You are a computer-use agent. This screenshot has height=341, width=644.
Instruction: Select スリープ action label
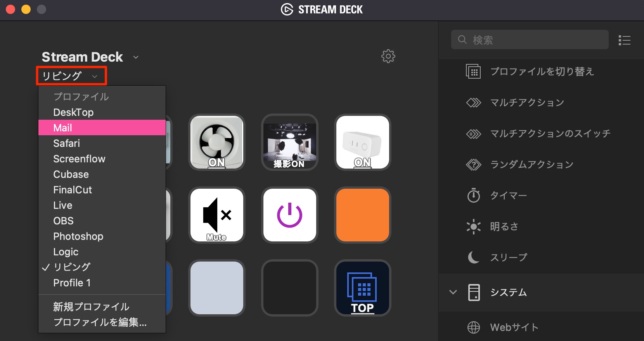click(x=509, y=258)
